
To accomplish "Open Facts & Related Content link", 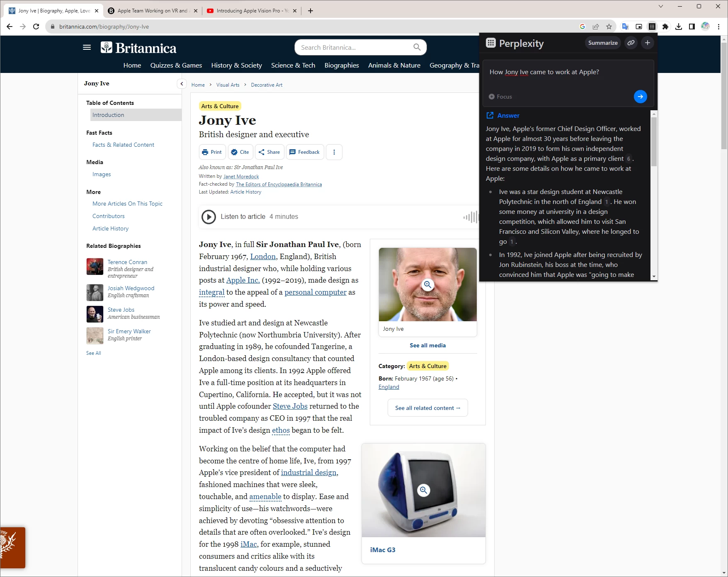I will tap(123, 145).
